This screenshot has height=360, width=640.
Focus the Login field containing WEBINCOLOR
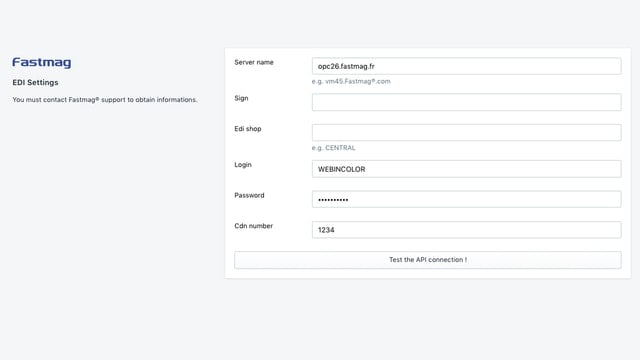(x=467, y=169)
